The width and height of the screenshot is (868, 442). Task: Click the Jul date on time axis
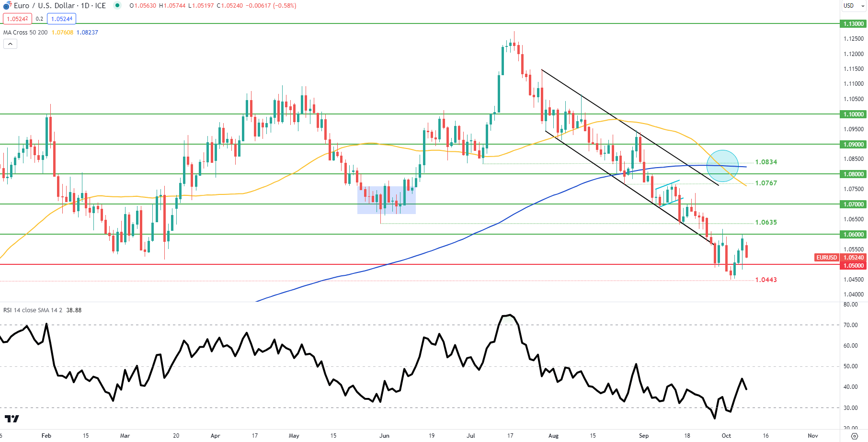[x=471, y=435]
